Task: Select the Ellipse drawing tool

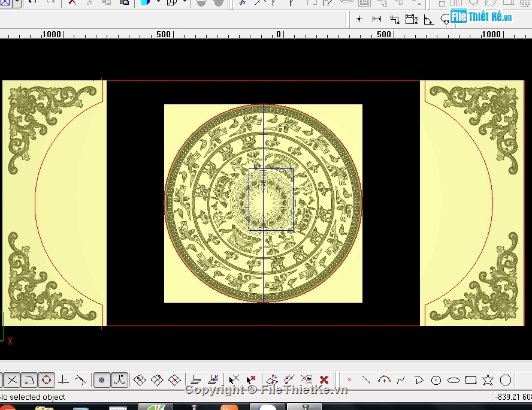Action: (x=454, y=380)
